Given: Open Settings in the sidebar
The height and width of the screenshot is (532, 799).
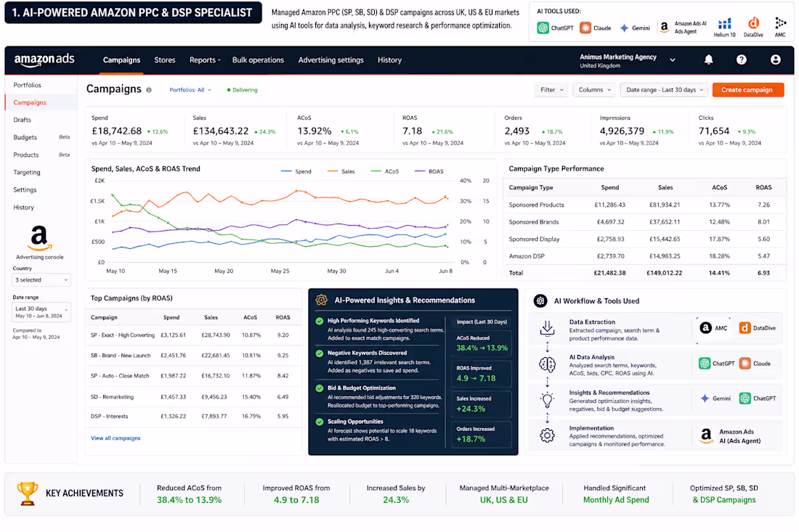Looking at the screenshot, I should tap(25, 189).
